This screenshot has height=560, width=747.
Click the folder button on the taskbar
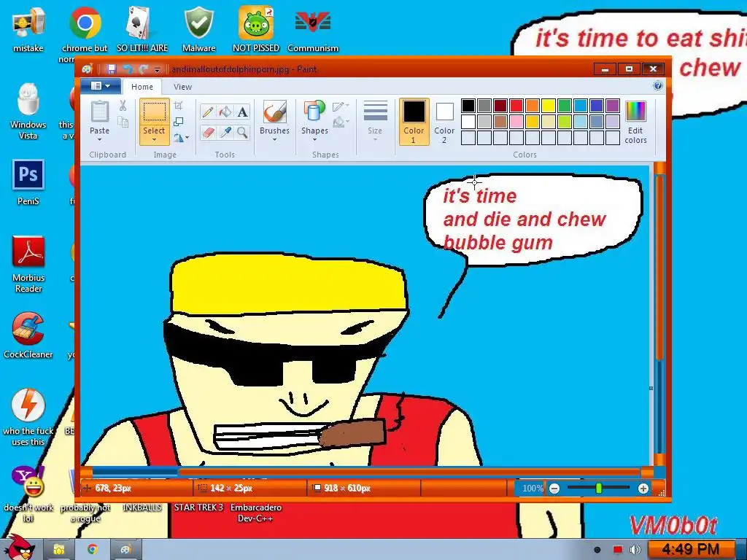[58, 550]
